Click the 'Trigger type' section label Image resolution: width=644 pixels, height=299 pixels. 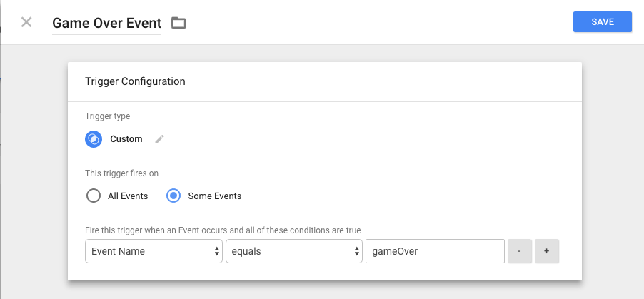point(107,116)
